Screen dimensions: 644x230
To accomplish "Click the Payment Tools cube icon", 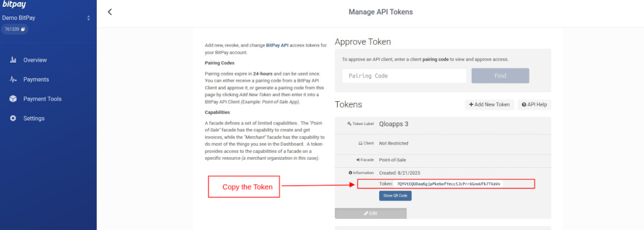I will click(x=13, y=99).
